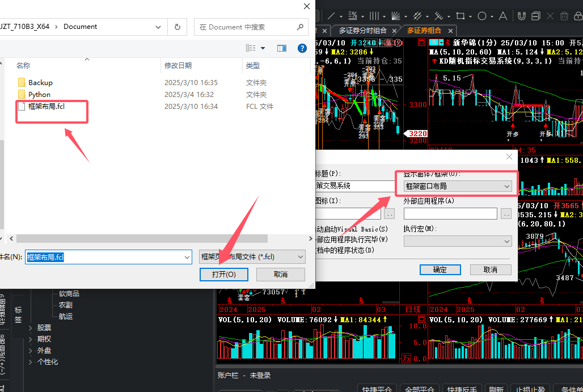Image resolution: width=583 pixels, height=392 pixels.
Task: Toggle the preview pane icon
Action: coord(282,48)
